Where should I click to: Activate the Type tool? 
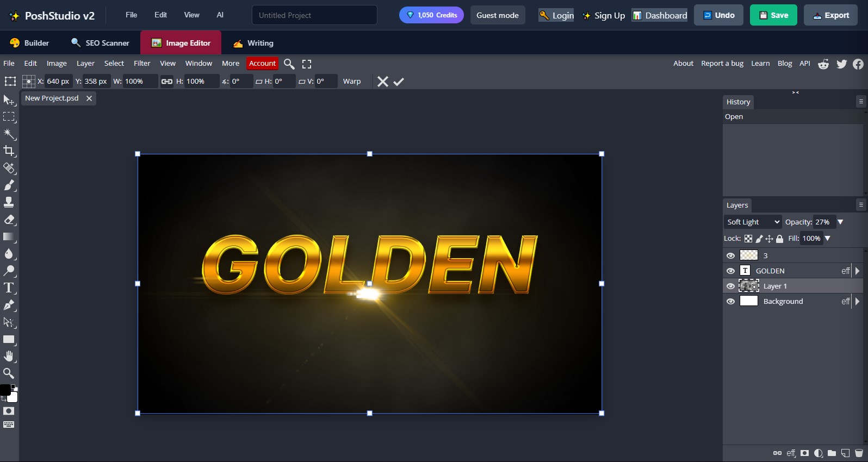[x=9, y=288]
